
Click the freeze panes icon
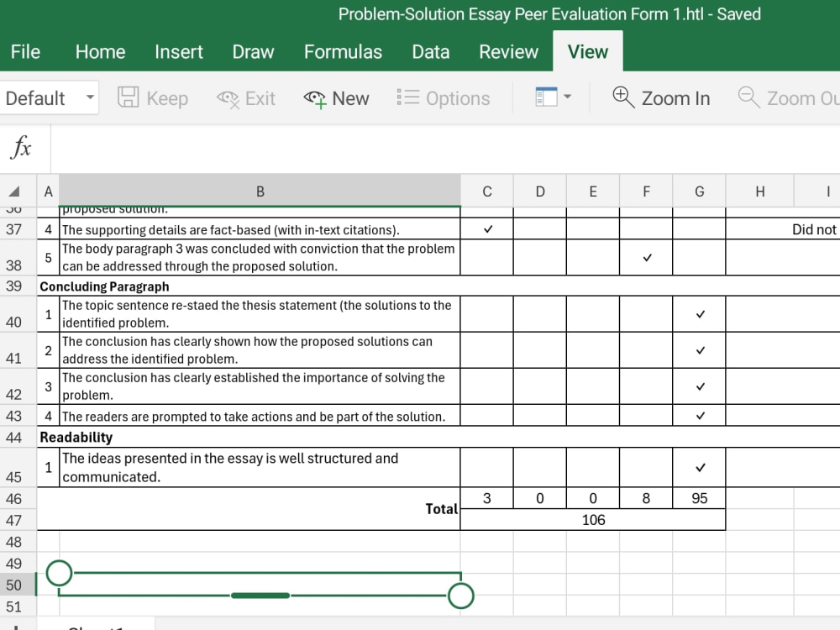tap(547, 97)
